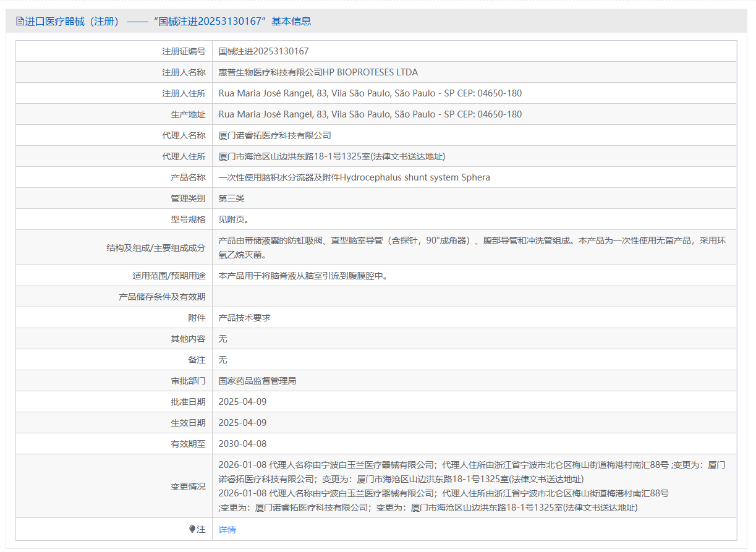Click the 注册人住所 label
756x552 pixels.
[184, 93]
